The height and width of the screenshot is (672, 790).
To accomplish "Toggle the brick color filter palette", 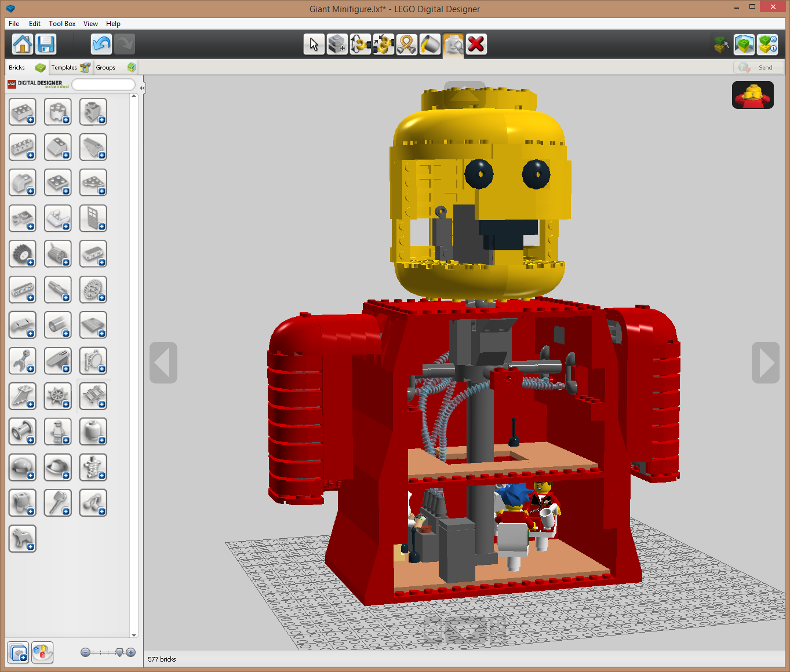I will point(42,653).
